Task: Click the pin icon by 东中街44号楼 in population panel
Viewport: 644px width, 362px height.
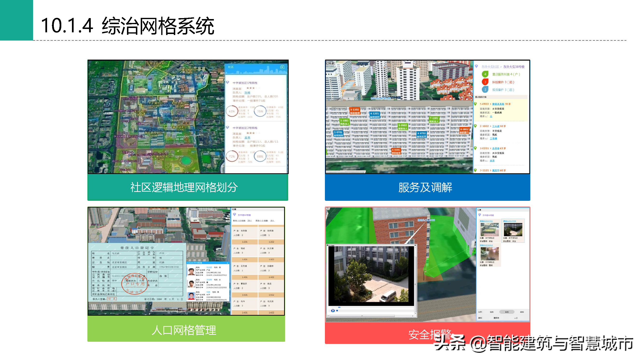Action: click(x=235, y=215)
